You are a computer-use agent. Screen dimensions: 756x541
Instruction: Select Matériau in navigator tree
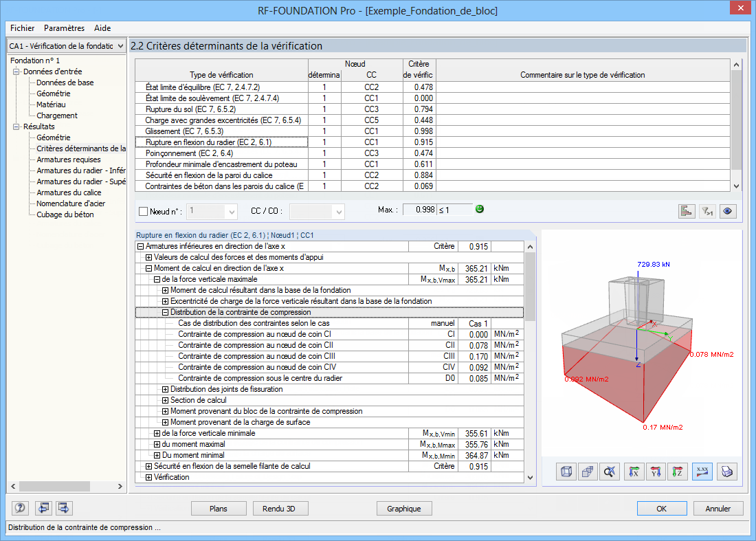pyautogui.click(x=51, y=104)
